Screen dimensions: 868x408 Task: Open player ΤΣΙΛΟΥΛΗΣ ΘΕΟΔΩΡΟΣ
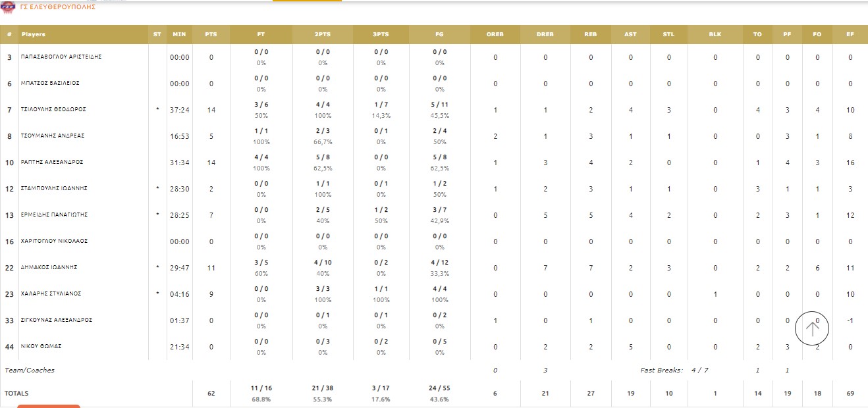(x=53, y=109)
